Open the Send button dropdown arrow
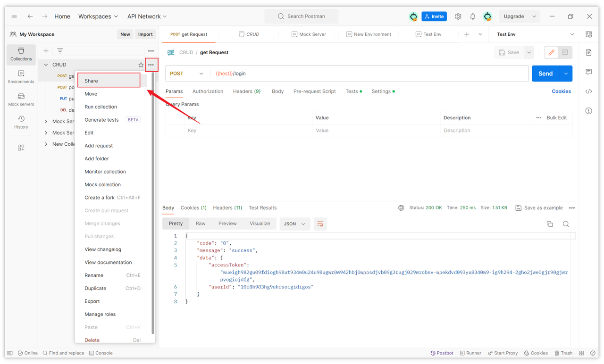604x364 pixels. [x=566, y=74]
